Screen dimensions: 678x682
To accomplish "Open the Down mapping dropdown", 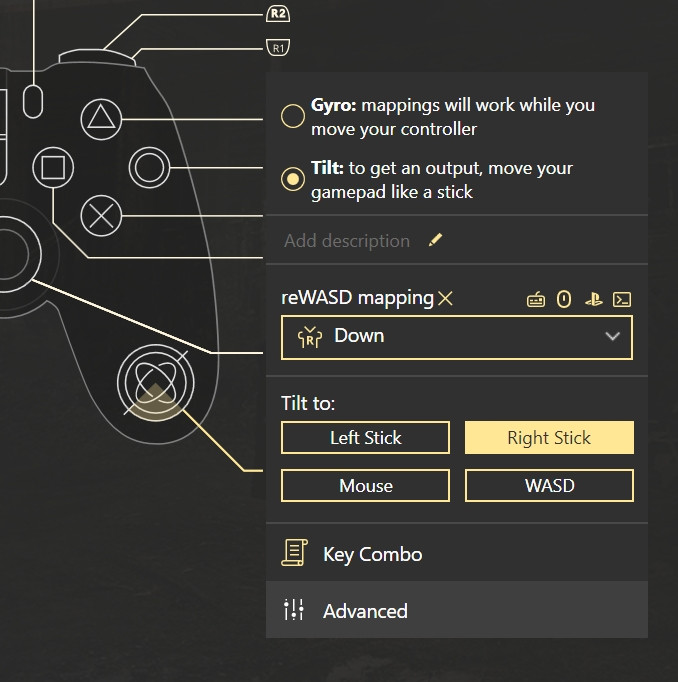I will tap(457, 338).
